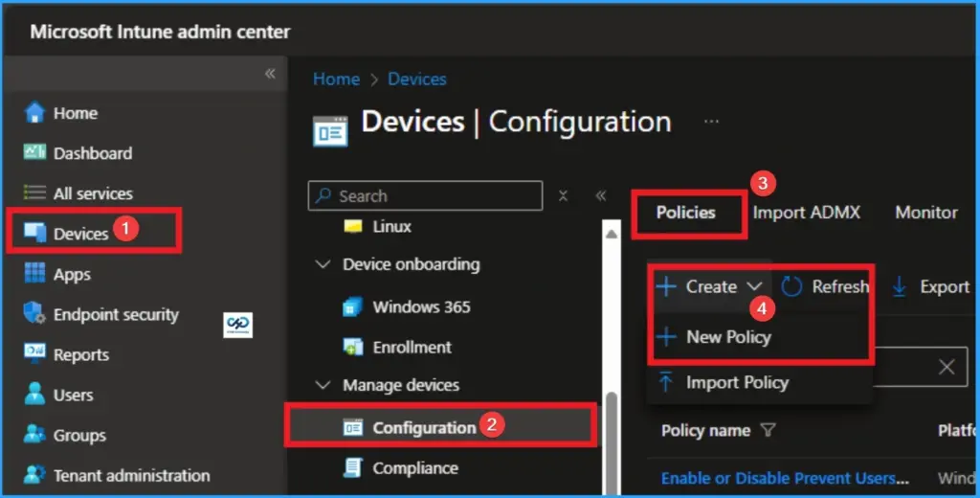Click the Tenant administration gear icon

tap(34, 475)
